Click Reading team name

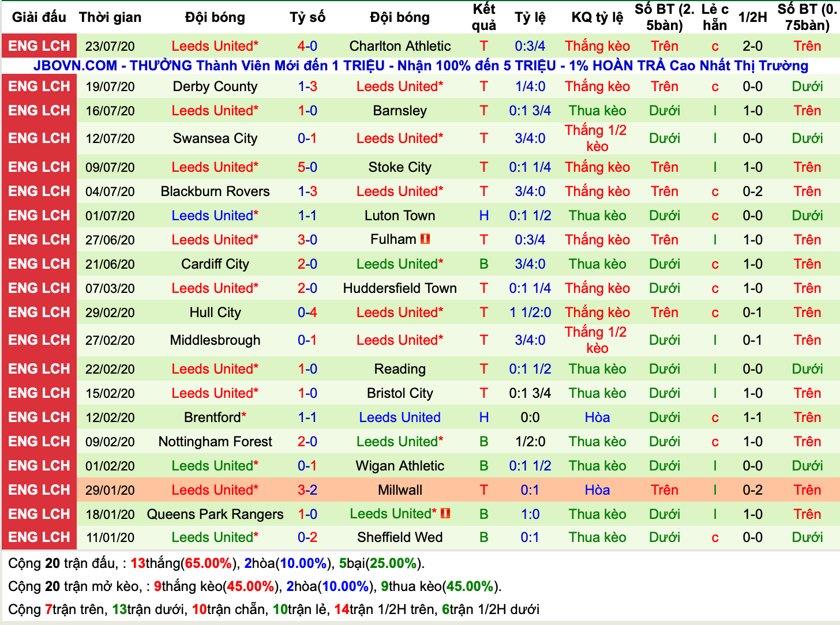click(x=400, y=369)
